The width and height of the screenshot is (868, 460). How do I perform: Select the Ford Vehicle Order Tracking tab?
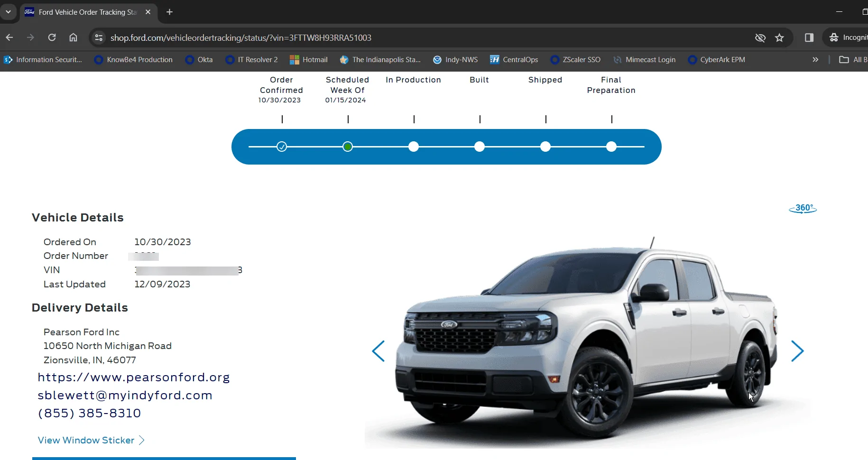(x=88, y=12)
